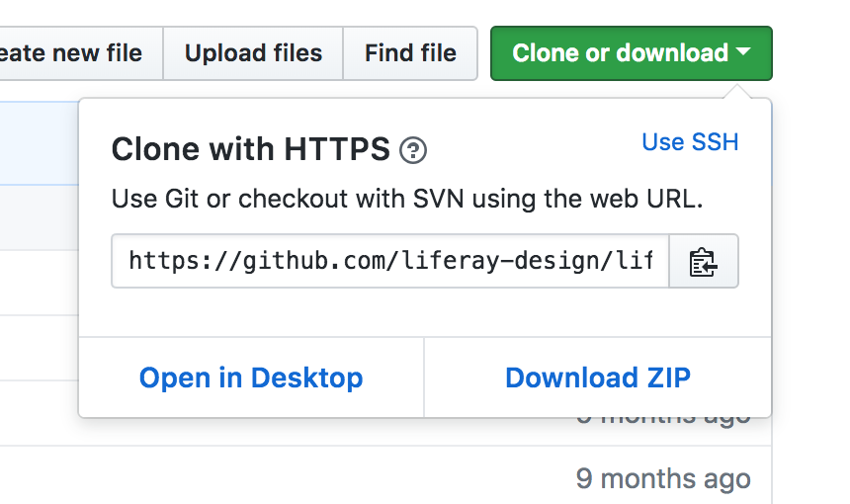Click the Clone with HTTPS heading
Screen dimensions: 850x504
[x=250, y=150]
